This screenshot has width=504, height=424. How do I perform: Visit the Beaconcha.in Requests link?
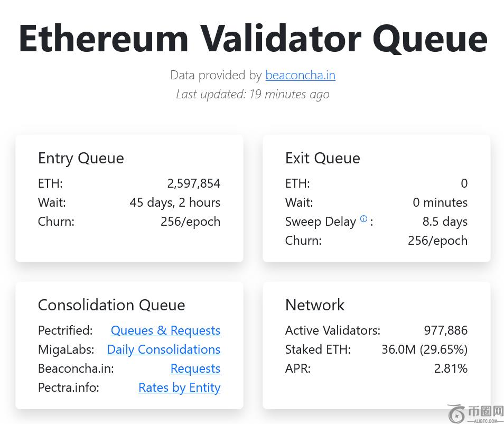coord(195,368)
